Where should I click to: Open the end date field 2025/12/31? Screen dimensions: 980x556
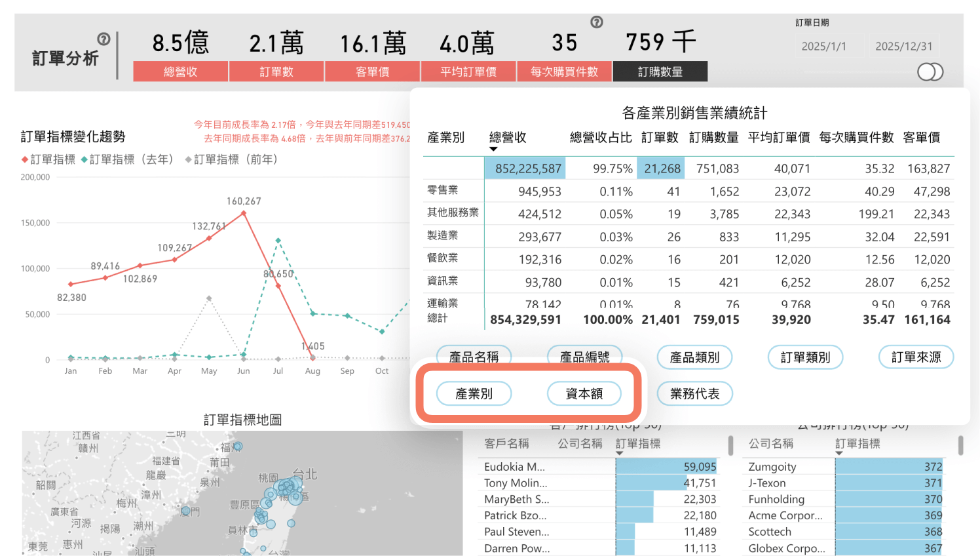point(903,47)
